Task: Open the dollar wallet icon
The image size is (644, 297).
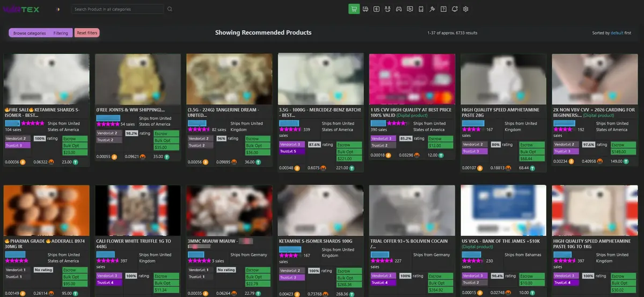Action: point(377,9)
